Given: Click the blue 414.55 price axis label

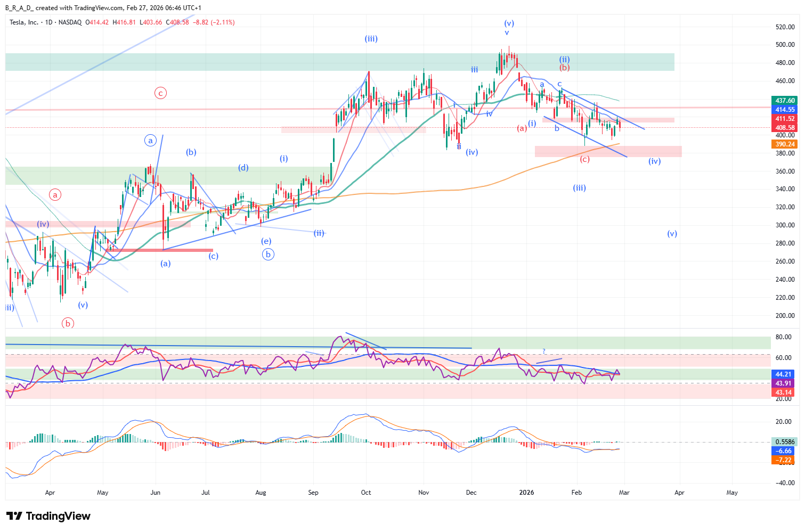Looking at the screenshot, I should [785, 110].
